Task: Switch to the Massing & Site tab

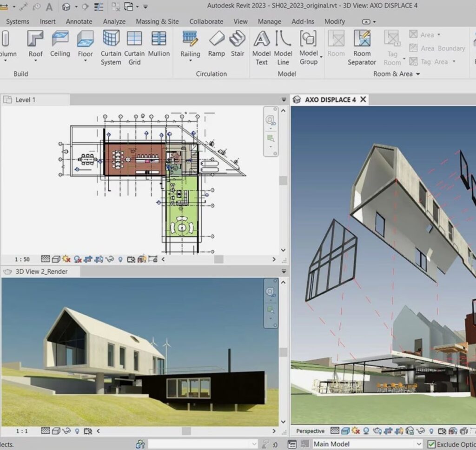Action: click(157, 21)
